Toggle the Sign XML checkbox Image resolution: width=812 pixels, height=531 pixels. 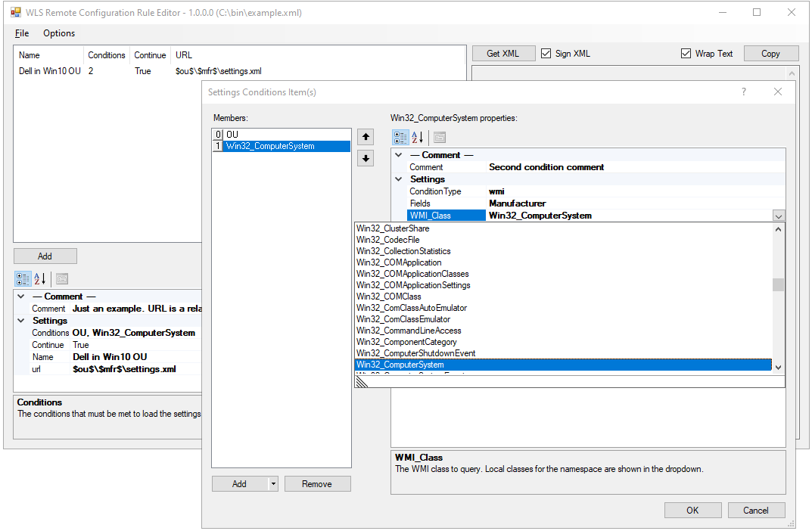coord(546,54)
